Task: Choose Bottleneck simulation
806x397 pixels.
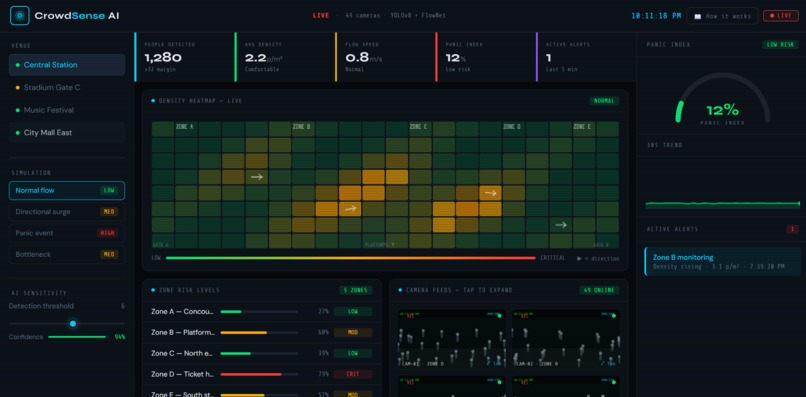Action: [x=67, y=255]
